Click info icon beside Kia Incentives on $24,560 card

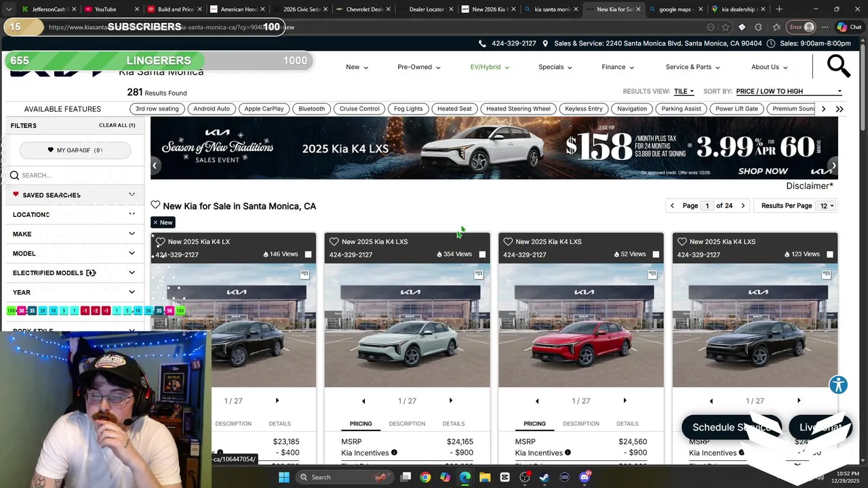point(568,453)
